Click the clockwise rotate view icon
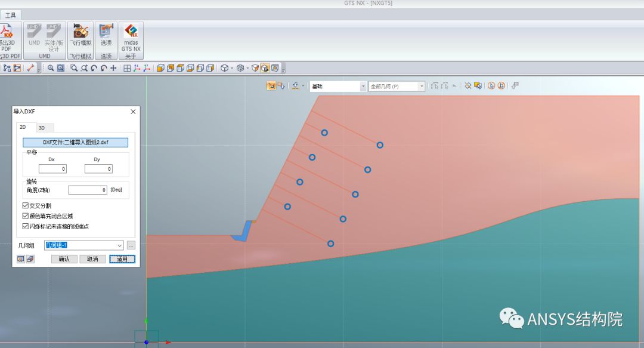Screen dimensions: 644x348 104,68
